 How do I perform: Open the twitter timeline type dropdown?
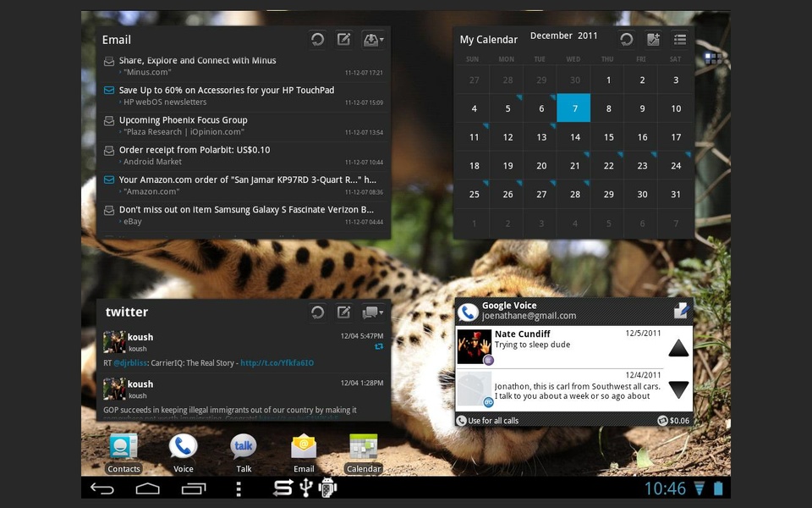373,312
